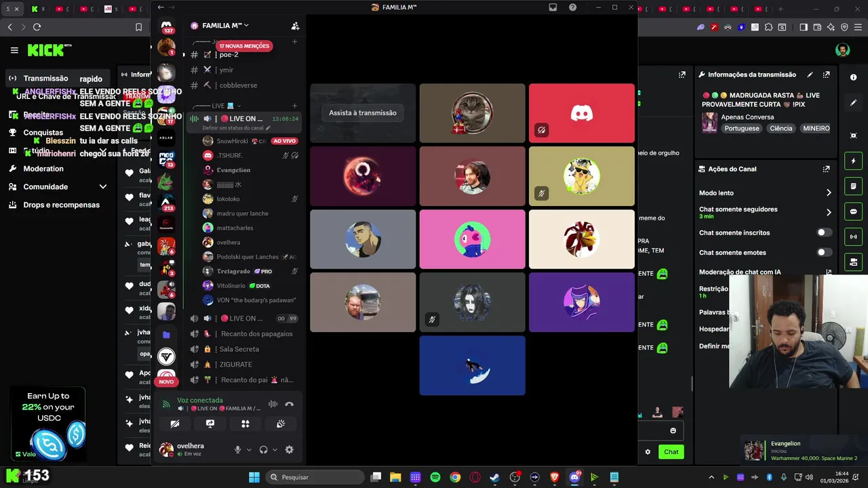The height and width of the screenshot is (488, 868).
Task: Click the chat bubble icon in Kick rail
Action: pos(853,211)
